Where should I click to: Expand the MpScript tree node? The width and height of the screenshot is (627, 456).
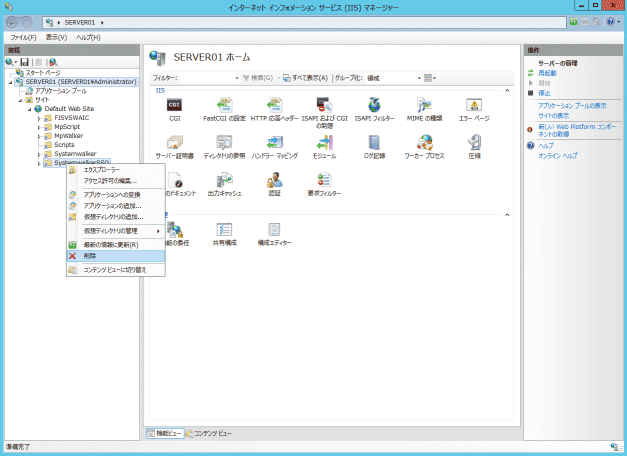(39, 127)
